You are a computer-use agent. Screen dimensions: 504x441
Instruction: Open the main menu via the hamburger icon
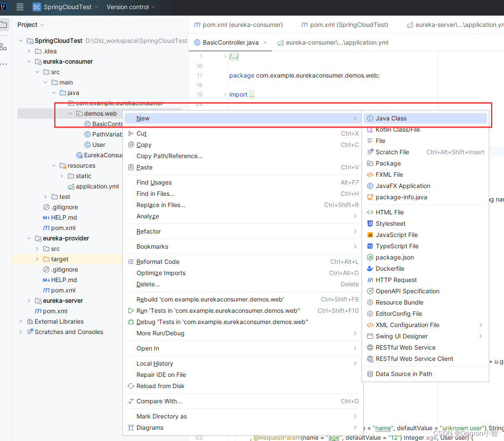coord(19,7)
